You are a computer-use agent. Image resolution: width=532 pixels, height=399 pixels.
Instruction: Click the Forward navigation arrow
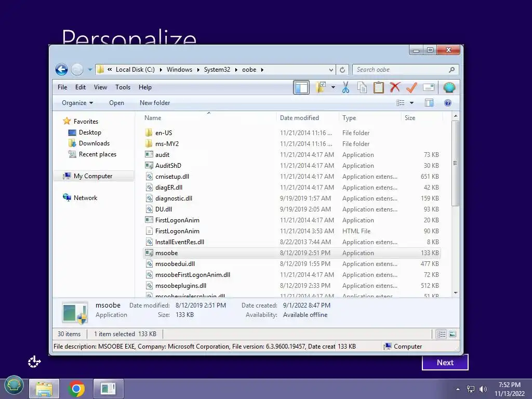click(77, 70)
